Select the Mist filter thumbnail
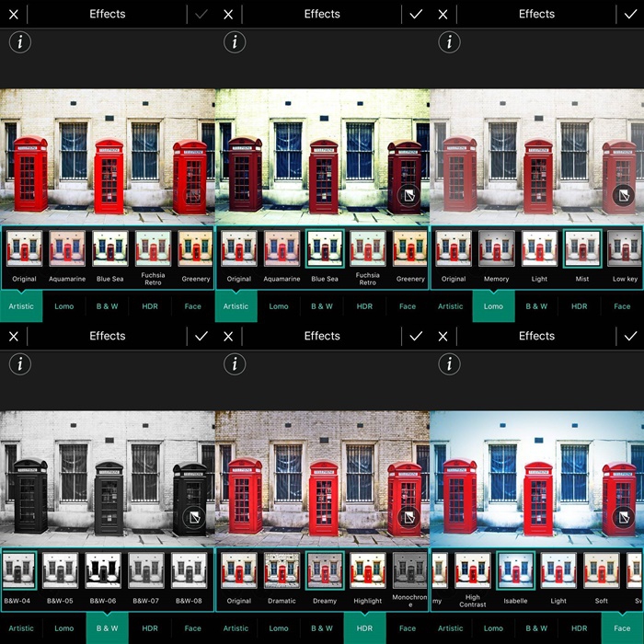The width and height of the screenshot is (644, 644). (582, 248)
